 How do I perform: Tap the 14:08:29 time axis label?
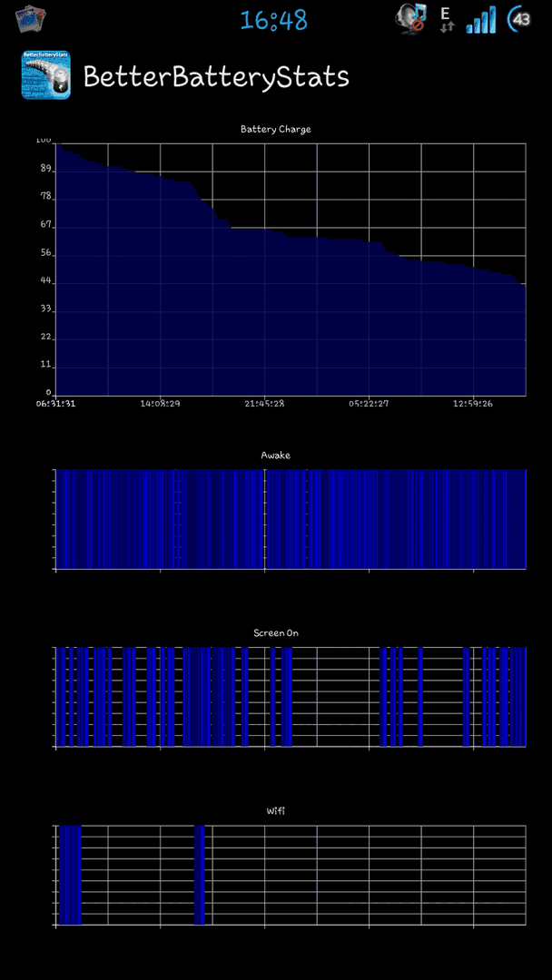point(160,404)
